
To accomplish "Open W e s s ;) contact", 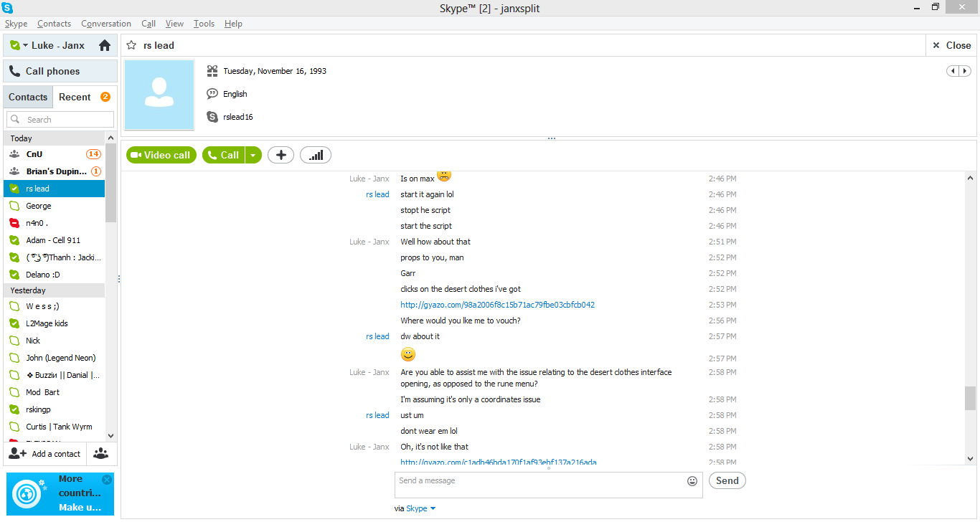I will click(x=55, y=306).
